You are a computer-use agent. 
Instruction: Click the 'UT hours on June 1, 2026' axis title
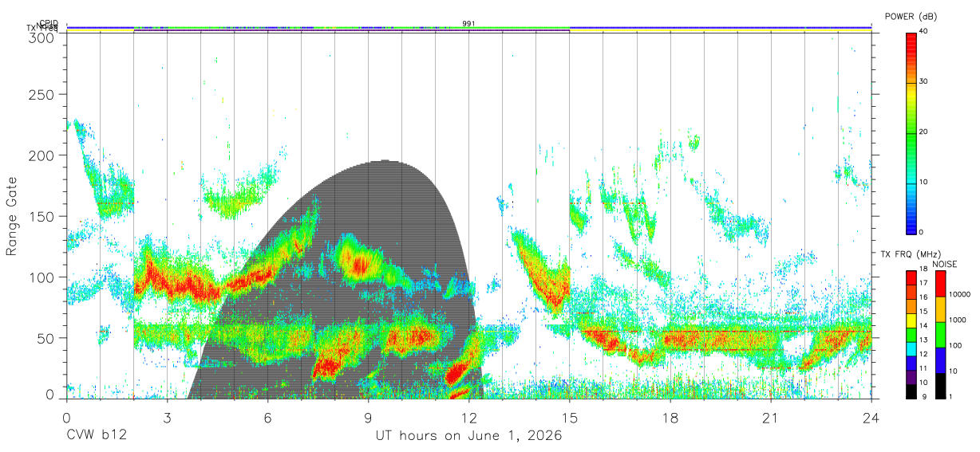click(x=468, y=435)
